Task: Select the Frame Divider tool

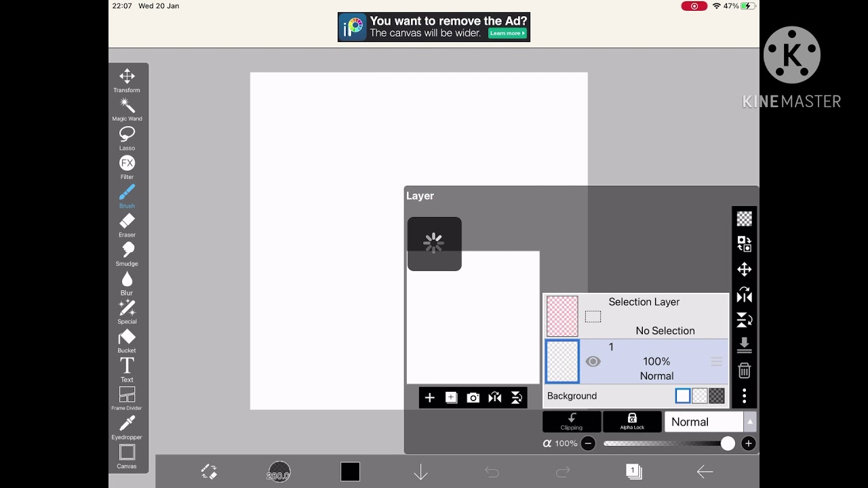Action: pyautogui.click(x=127, y=399)
